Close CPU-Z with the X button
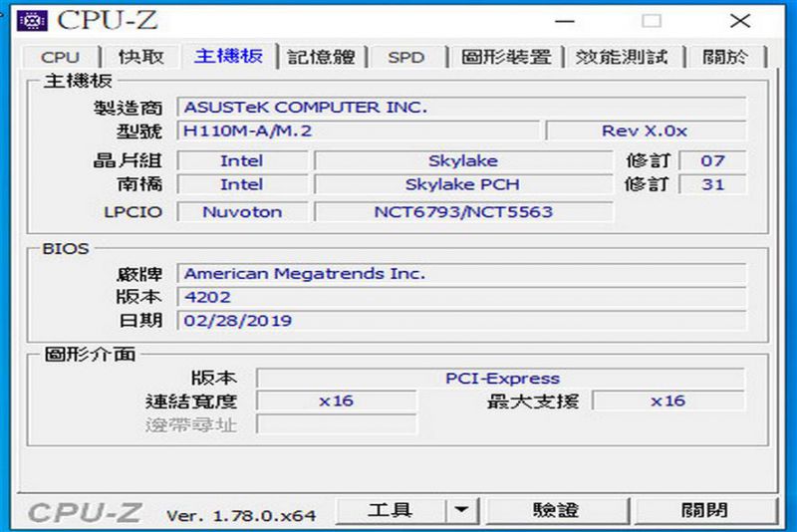This screenshot has height=532, width=797. (740, 21)
